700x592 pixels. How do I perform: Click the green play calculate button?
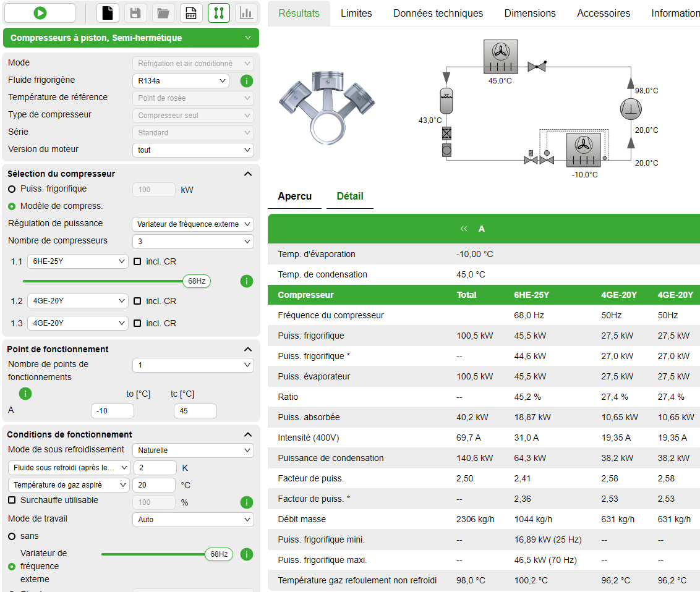[40, 13]
